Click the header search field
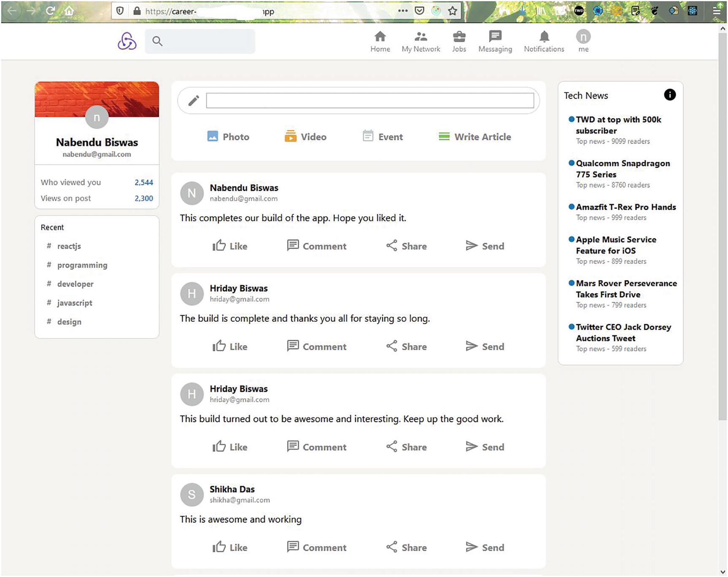The image size is (728, 577). click(x=200, y=41)
